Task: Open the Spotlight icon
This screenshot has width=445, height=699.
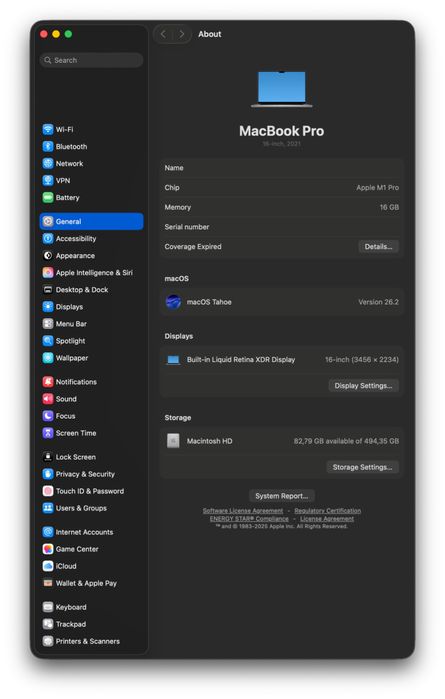Action: click(48, 341)
